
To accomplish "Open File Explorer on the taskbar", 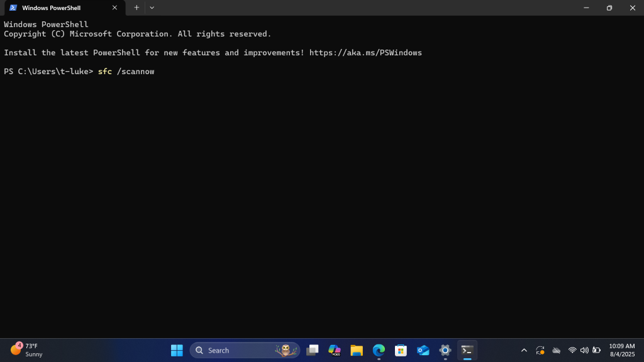I will [356, 350].
